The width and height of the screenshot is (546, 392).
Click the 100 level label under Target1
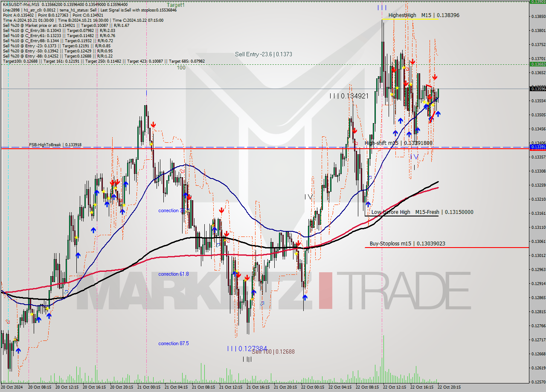[x=181, y=68]
